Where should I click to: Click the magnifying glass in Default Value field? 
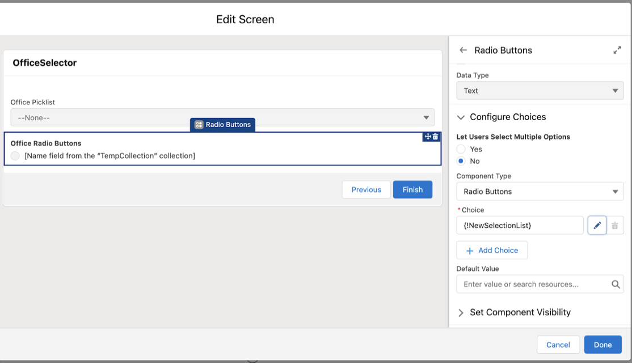616,284
